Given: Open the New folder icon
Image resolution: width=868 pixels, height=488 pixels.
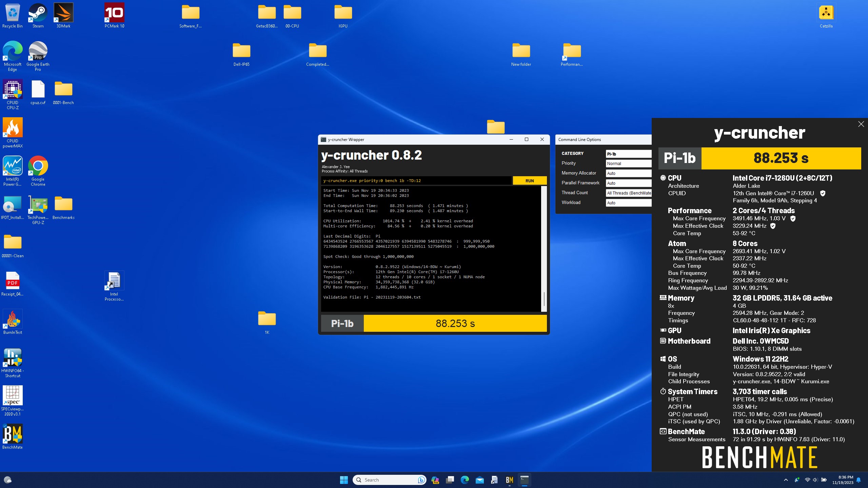Looking at the screenshot, I should (x=521, y=54).
